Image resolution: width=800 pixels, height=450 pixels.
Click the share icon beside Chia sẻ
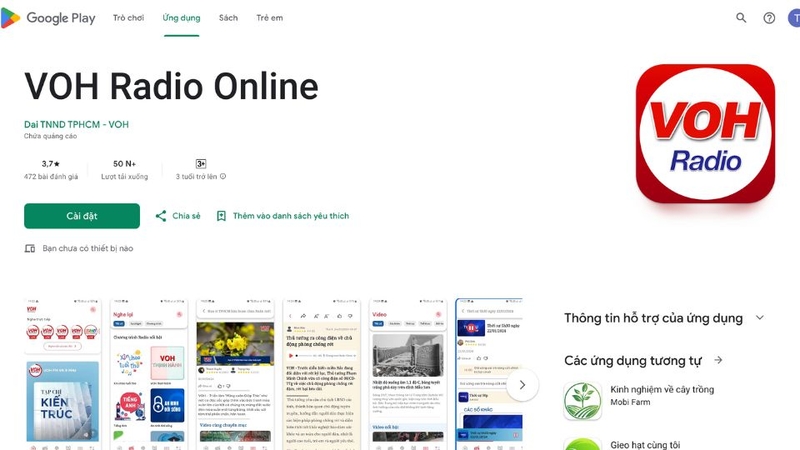click(x=161, y=216)
